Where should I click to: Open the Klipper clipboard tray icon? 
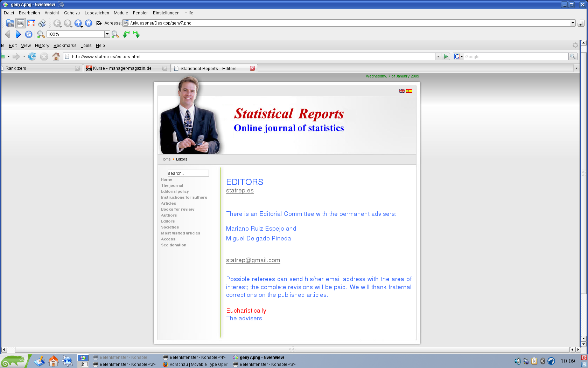(x=534, y=361)
